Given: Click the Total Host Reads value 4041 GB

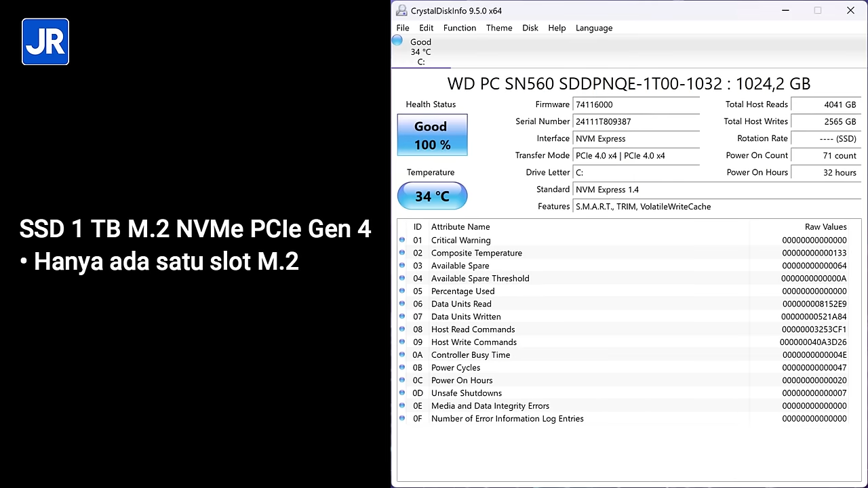Looking at the screenshot, I should point(826,105).
